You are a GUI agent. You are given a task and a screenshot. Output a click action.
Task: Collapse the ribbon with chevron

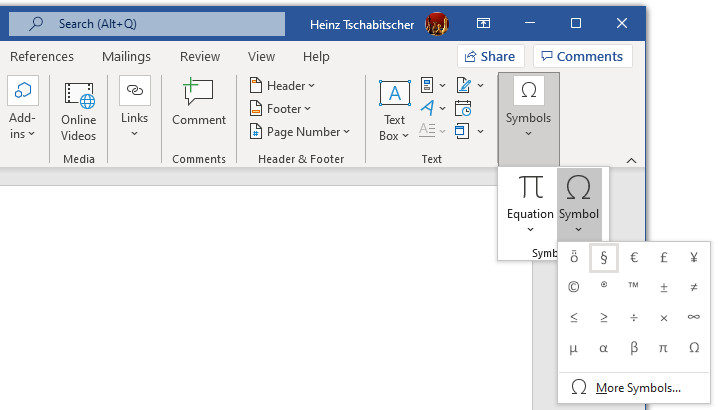point(631,160)
